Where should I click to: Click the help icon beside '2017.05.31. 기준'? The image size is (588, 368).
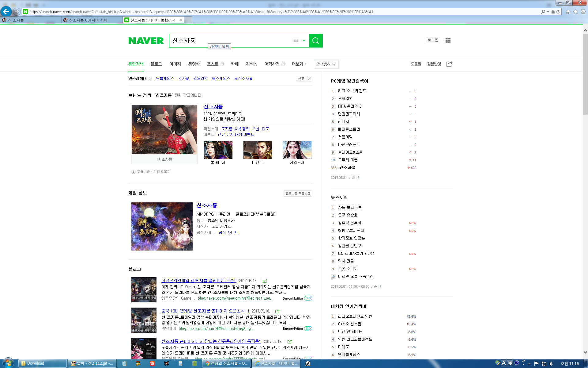tap(358, 178)
